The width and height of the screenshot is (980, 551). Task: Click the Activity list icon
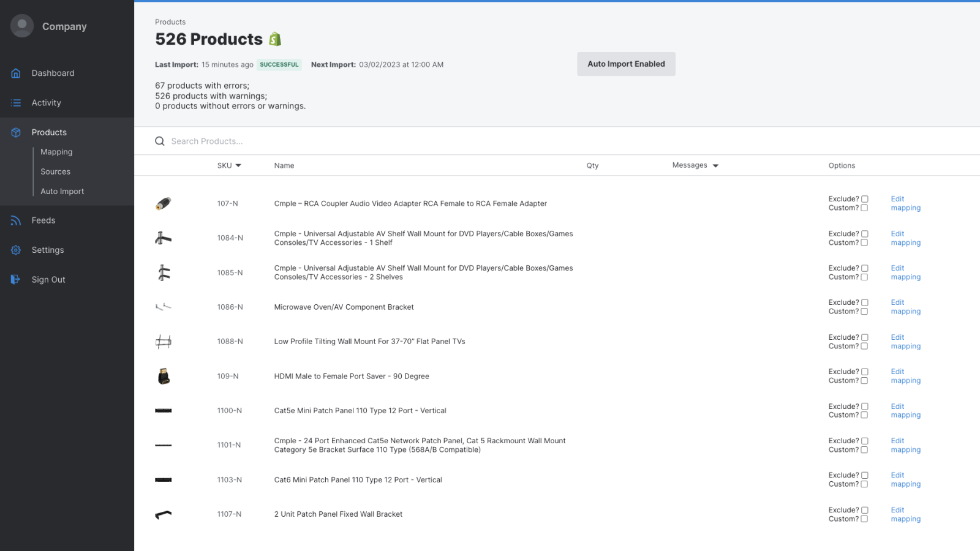pos(16,103)
